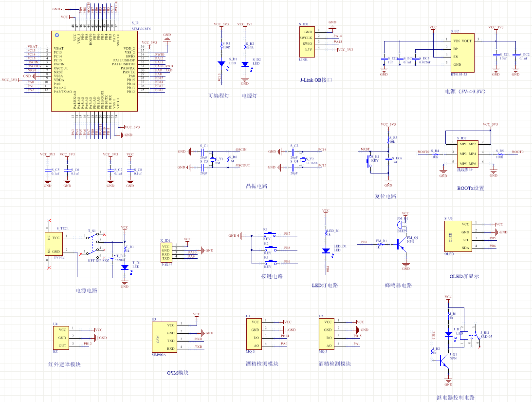Click the "晶振电路" section label

(x=257, y=186)
